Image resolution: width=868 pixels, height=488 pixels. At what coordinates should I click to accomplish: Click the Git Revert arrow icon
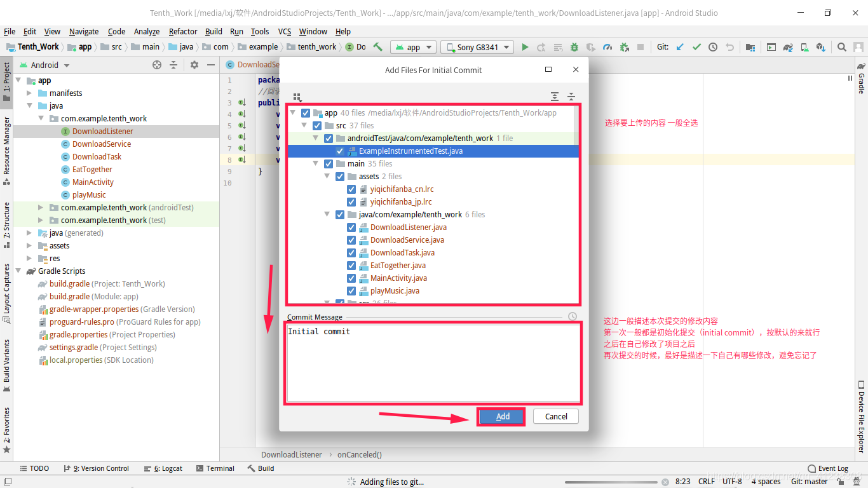[x=729, y=47]
